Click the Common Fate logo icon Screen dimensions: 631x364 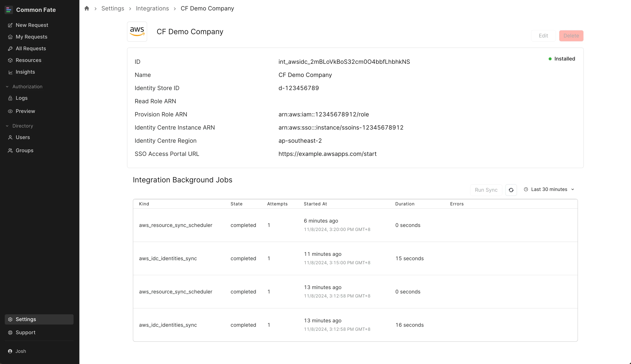(9, 10)
